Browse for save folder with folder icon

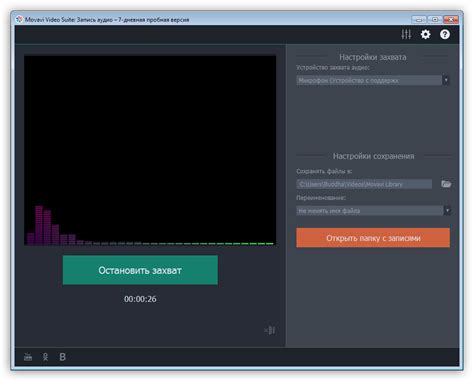tap(446, 184)
